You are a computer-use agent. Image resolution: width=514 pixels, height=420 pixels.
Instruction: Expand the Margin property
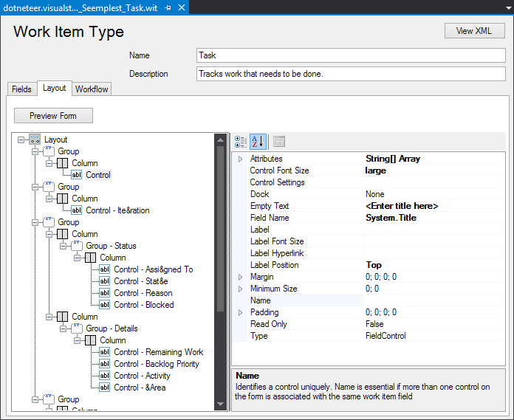(240, 277)
